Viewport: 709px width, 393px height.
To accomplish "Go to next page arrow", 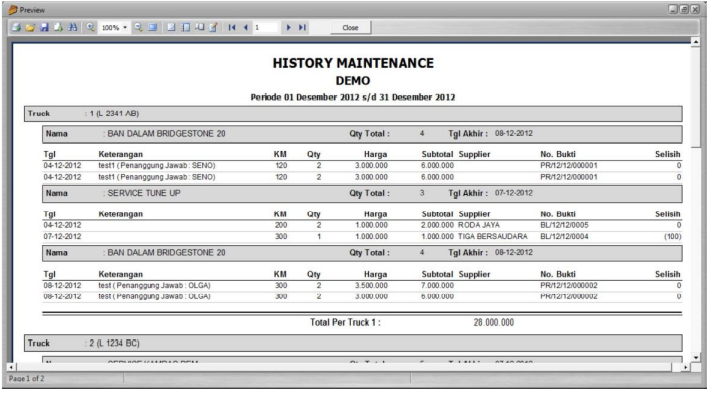I will tap(288, 28).
